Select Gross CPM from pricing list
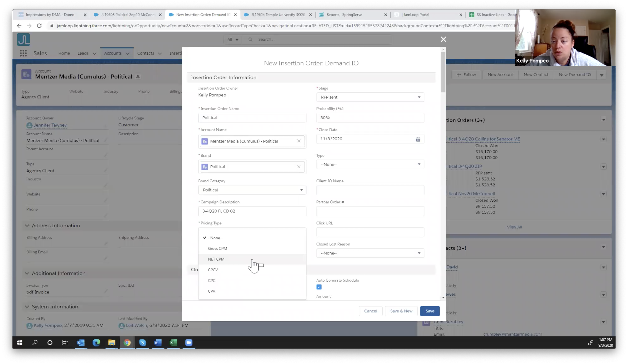This screenshot has width=628, height=364. click(217, 248)
